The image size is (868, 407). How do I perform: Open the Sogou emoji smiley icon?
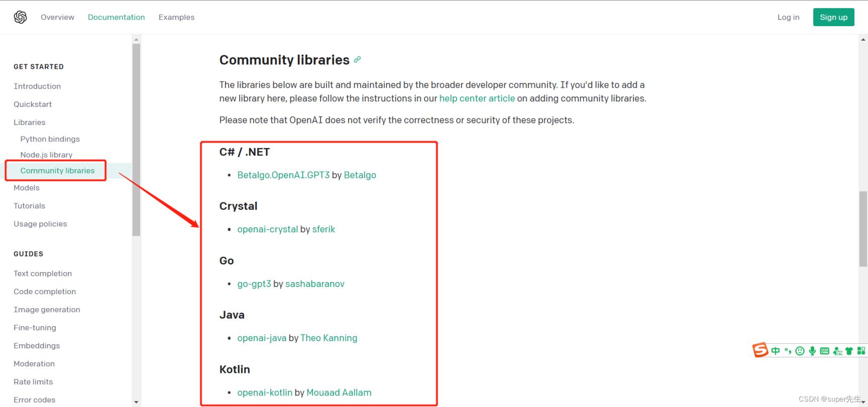click(x=800, y=351)
